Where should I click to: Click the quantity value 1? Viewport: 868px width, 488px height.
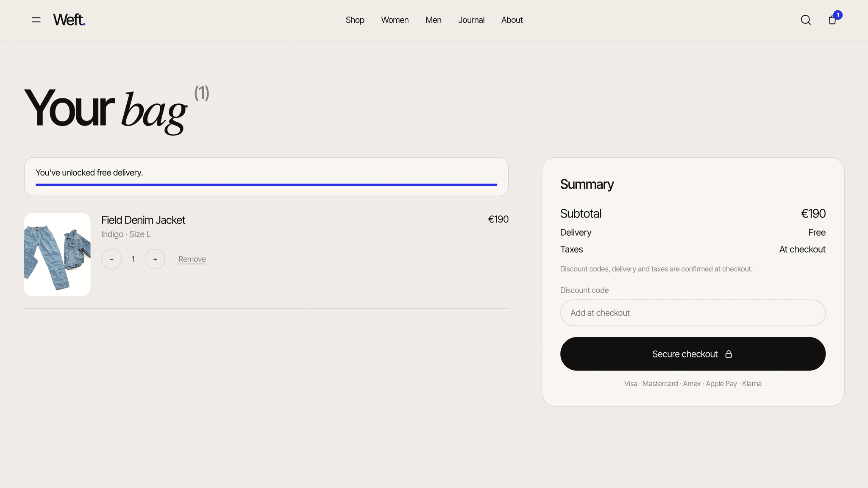[133, 259]
